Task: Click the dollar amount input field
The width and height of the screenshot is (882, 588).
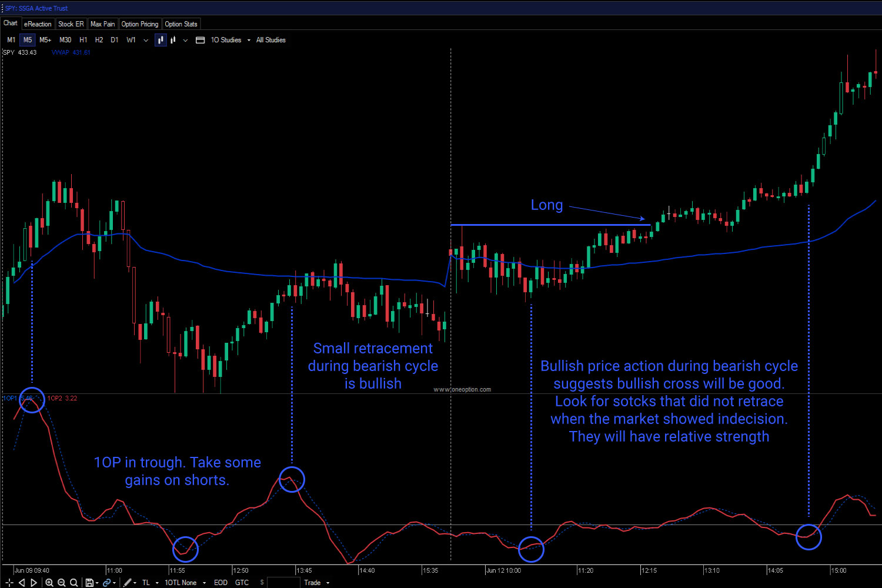Action: (284, 582)
